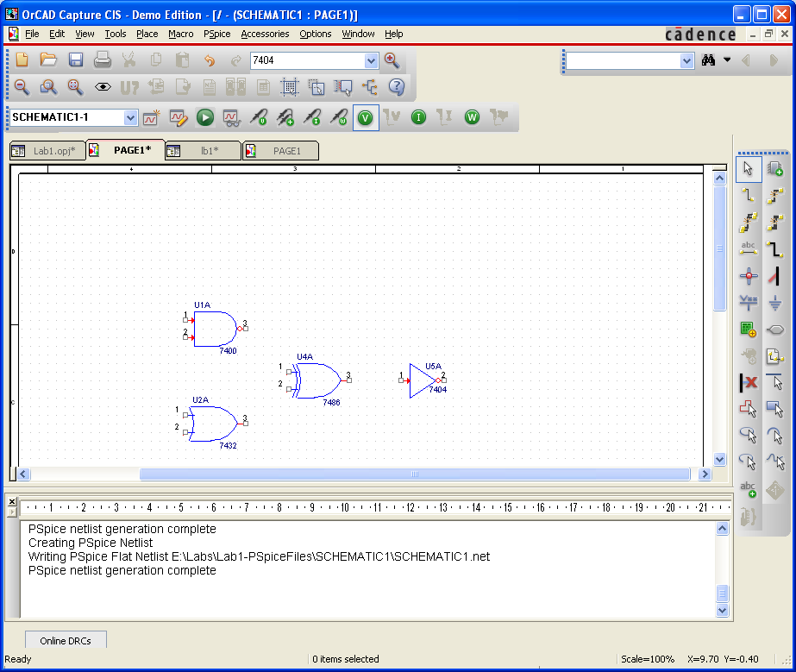Open the Online DRCs tab
This screenshot has width=796, height=672.
tap(66, 640)
